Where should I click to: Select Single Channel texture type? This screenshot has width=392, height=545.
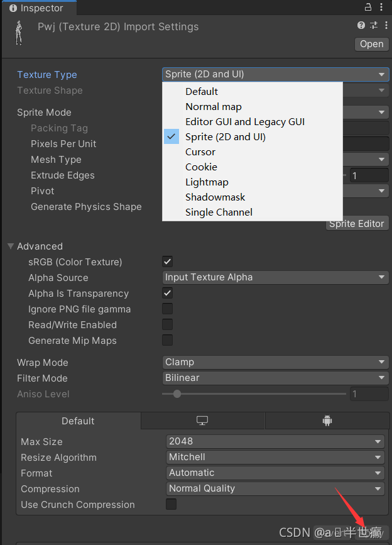pyautogui.click(x=253, y=212)
